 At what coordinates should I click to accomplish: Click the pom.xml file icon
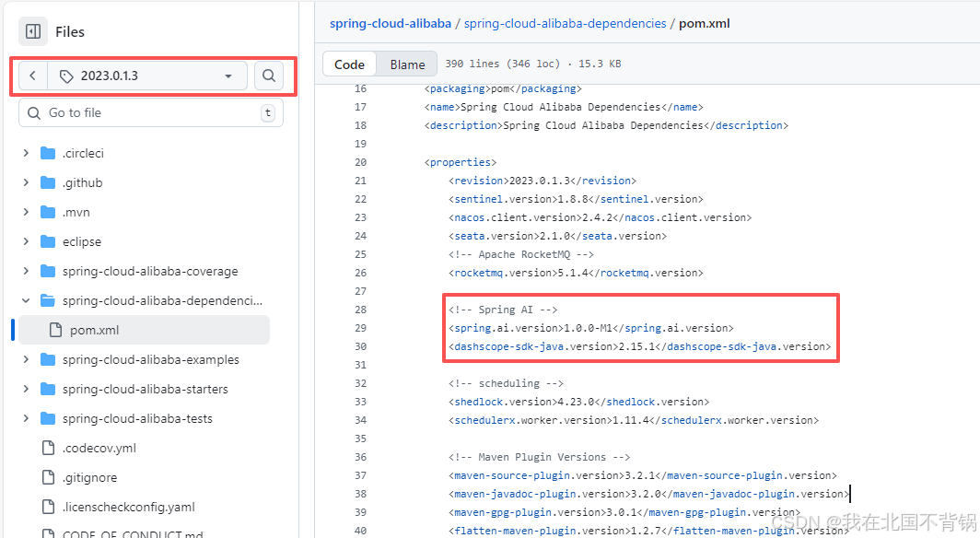point(55,330)
